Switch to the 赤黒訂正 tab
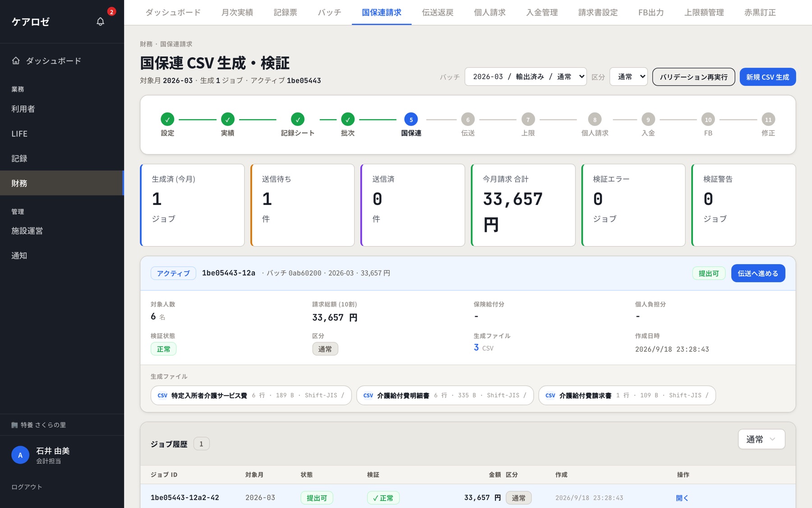Image resolution: width=812 pixels, height=508 pixels. [760, 13]
